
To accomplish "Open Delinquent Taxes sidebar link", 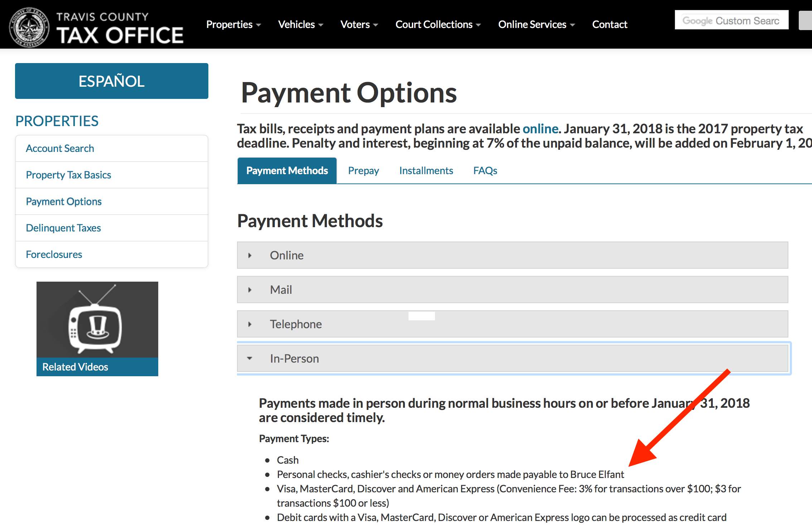I will pos(63,228).
